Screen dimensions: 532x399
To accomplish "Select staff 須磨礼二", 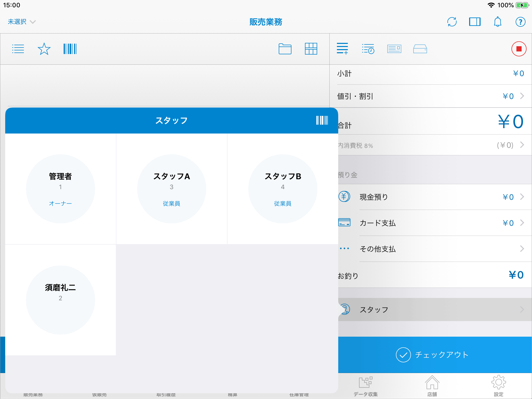I will click(x=61, y=300).
